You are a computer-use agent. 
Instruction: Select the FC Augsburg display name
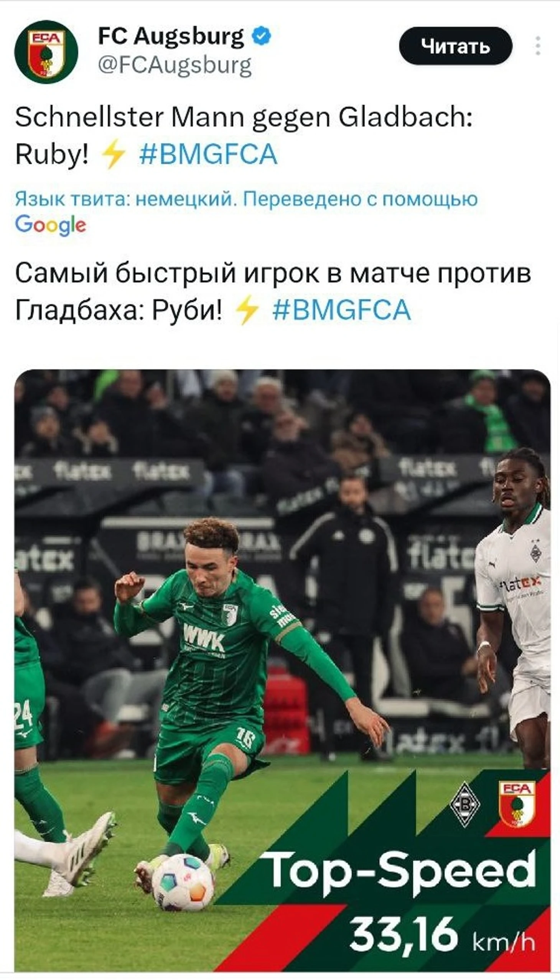[171, 36]
